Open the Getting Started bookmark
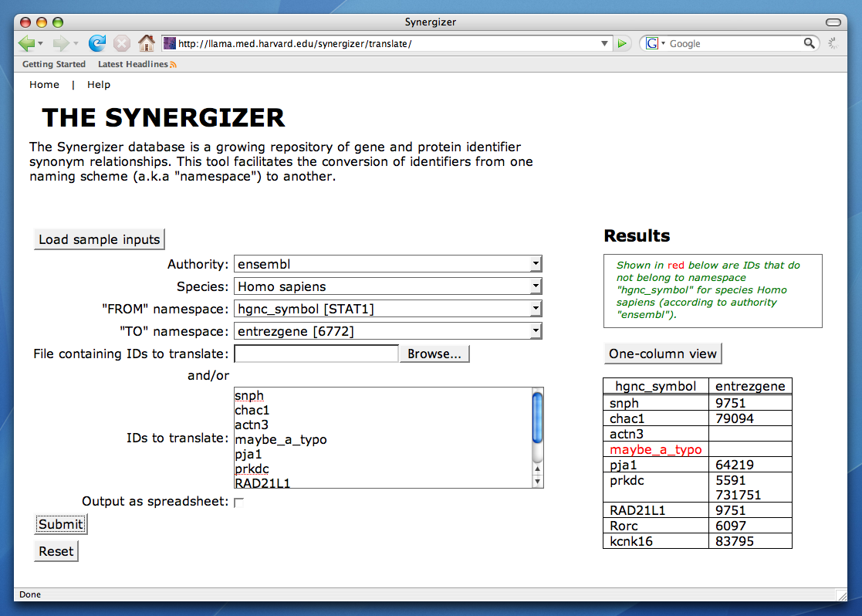The height and width of the screenshot is (616, 862). click(x=54, y=65)
